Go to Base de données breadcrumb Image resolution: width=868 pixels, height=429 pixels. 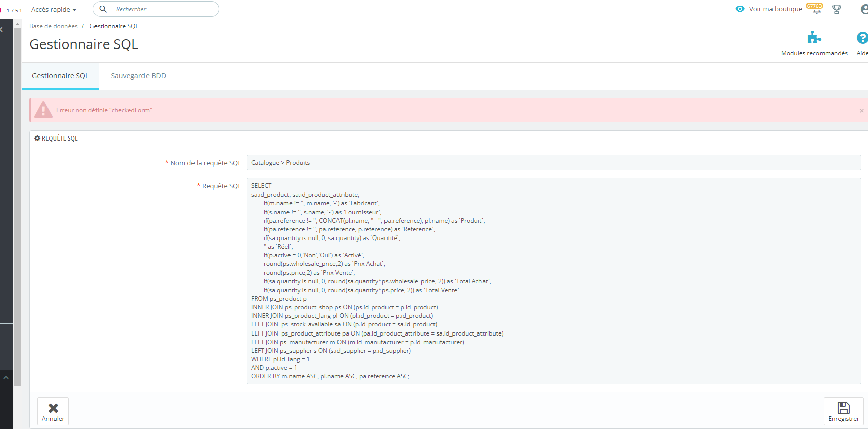coord(54,26)
